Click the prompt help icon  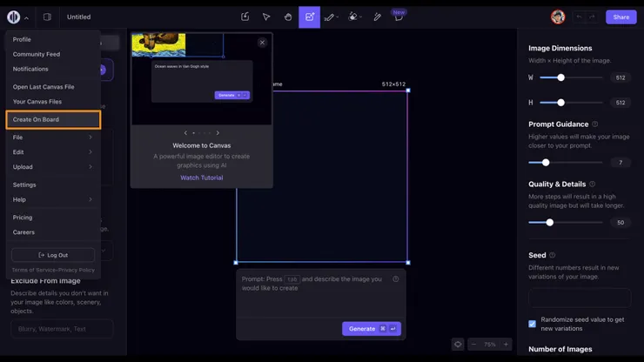pos(395,279)
